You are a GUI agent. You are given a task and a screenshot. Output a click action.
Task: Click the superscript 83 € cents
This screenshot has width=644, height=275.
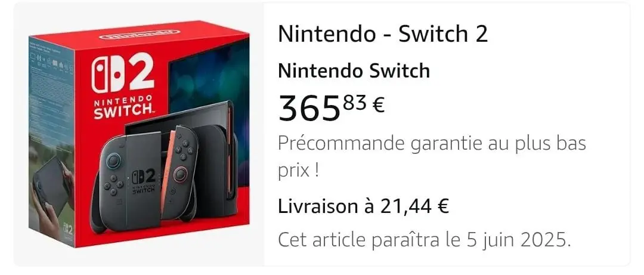click(x=364, y=104)
